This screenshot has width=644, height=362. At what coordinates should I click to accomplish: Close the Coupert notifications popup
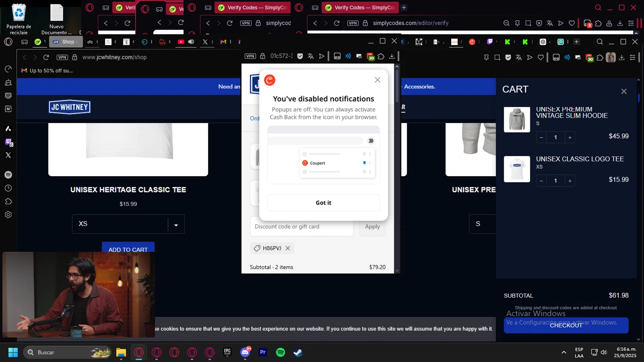pos(377,80)
